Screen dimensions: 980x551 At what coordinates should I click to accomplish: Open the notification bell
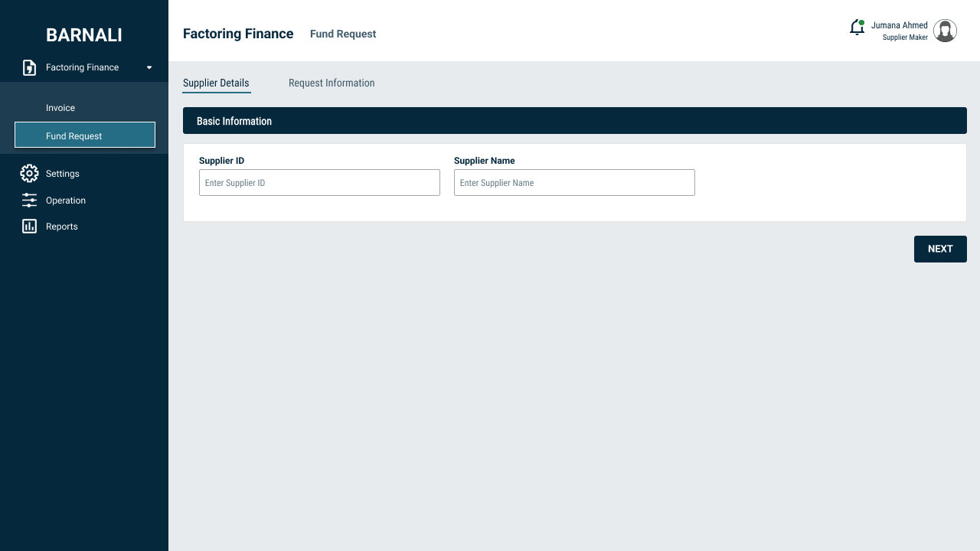[x=857, y=28]
